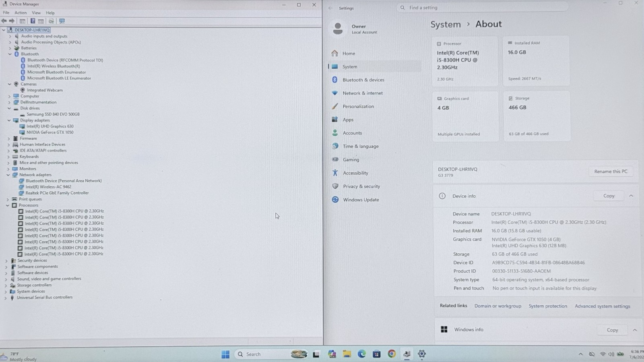The width and height of the screenshot is (644, 362).
Task: Open Advanced system settings link
Action: (x=602, y=306)
